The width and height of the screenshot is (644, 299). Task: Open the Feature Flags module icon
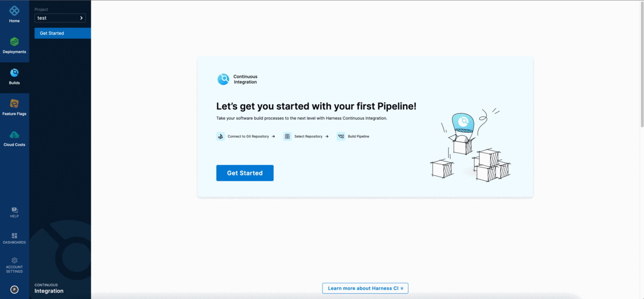pyautogui.click(x=14, y=104)
